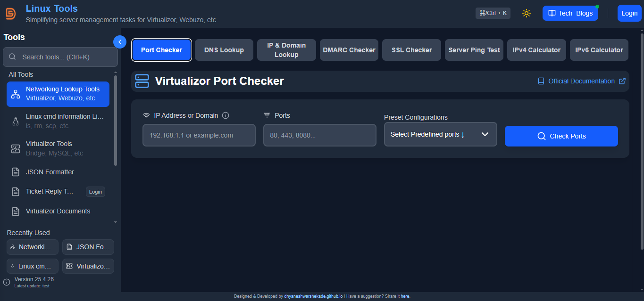Collapse the sidebar with the arrow button
The width and height of the screenshot is (644, 301).
point(120,42)
